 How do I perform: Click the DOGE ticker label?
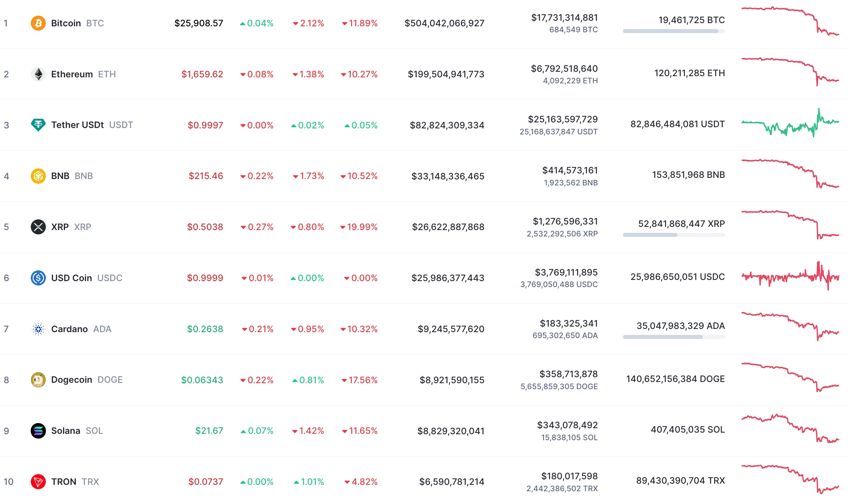click(x=110, y=380)
